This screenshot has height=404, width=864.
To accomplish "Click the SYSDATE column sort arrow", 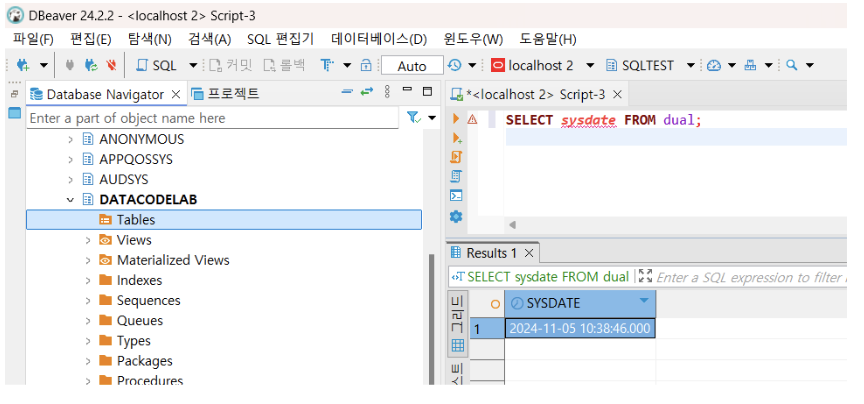I will pyautogui.click(x=644, y=302).
